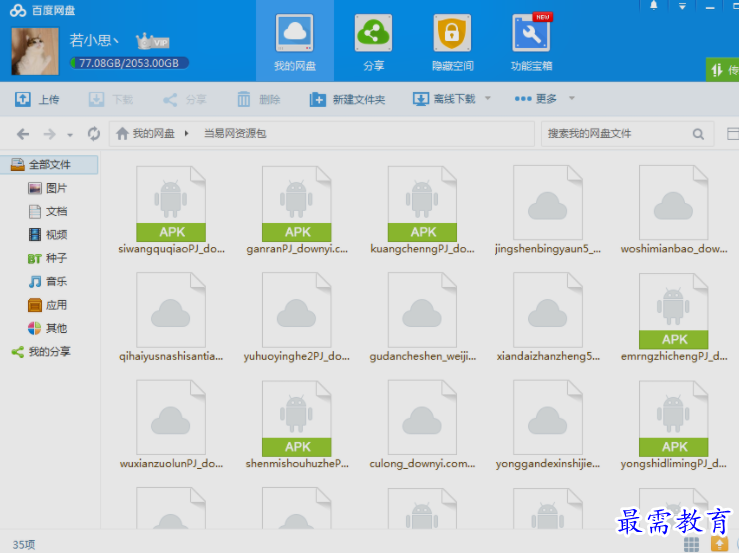
Task: Open the title bar dropdown menu
Action: pyautogui.click(x=682, y=7)
